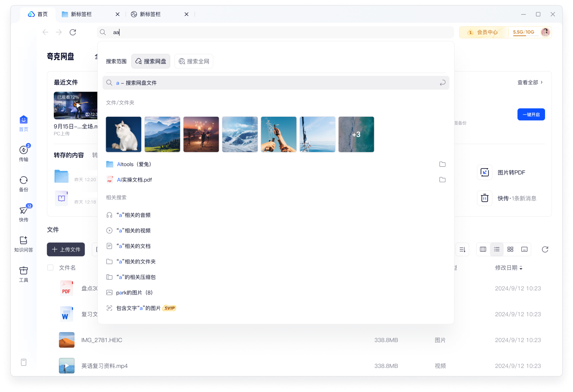
Task: Click the phone icon at sidebar bottom
Action: click(x=24, y=362)
